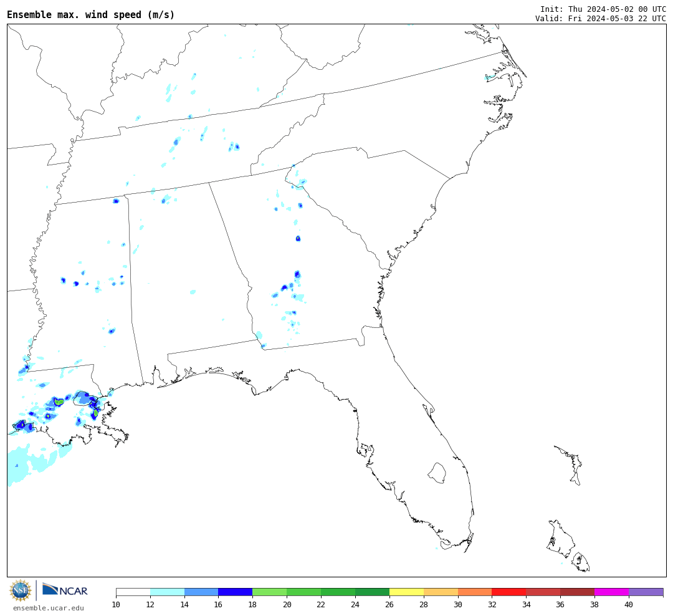The height and width of the screenshot is (616, 673).
Task: Click the NSF logo
Action: 20,590
